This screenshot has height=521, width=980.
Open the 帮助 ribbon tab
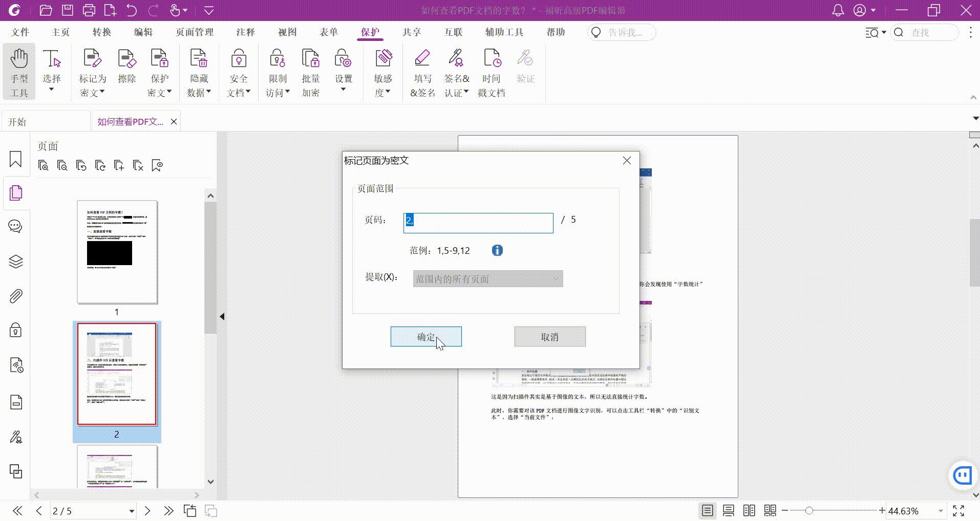pos(556,32)
